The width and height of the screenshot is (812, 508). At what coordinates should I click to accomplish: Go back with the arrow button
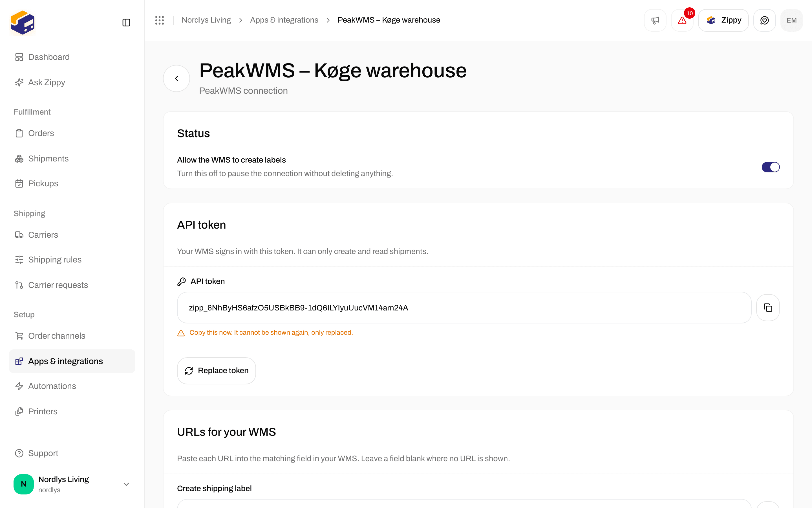click(176, 78)
